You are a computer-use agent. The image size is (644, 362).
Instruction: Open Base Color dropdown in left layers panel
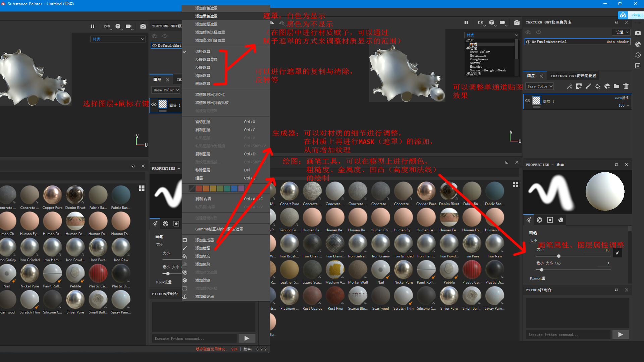[x=166, y=90]
